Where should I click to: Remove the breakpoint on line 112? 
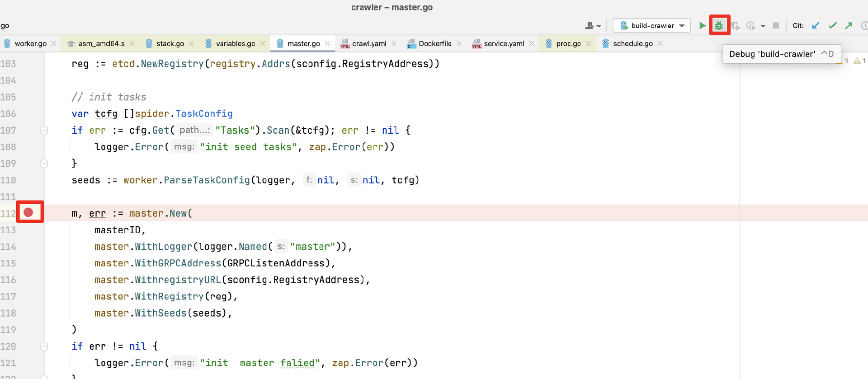pos(28,212)
